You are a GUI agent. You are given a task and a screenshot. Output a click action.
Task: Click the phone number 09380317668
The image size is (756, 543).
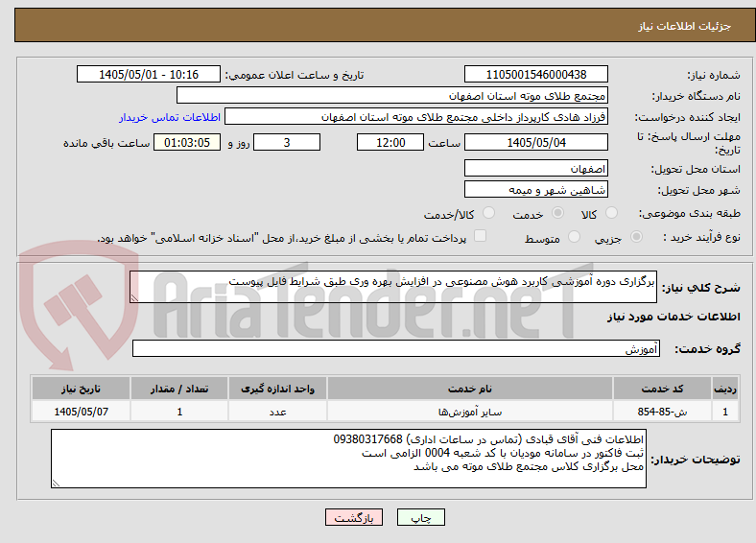coord(367,439)
